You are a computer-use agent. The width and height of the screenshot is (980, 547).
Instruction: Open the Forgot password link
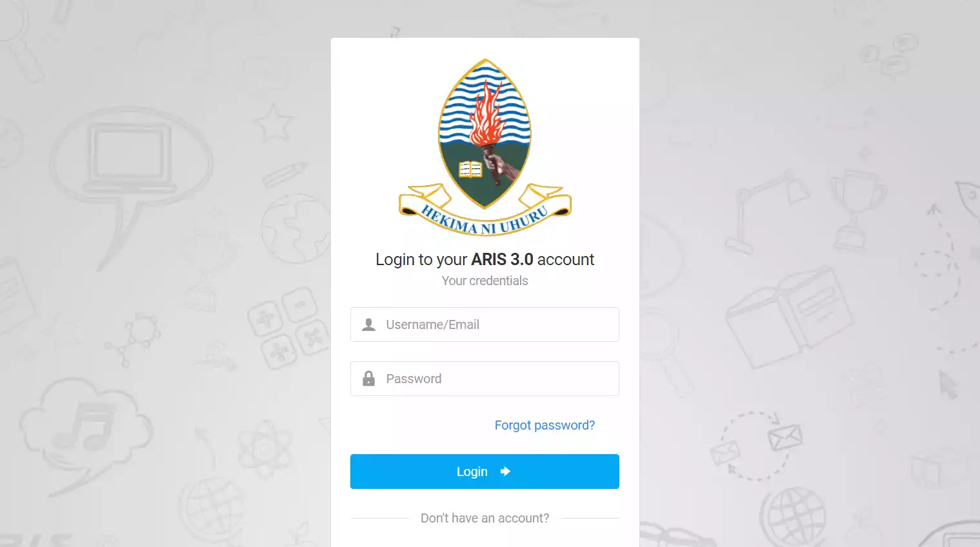click(545, 425)
